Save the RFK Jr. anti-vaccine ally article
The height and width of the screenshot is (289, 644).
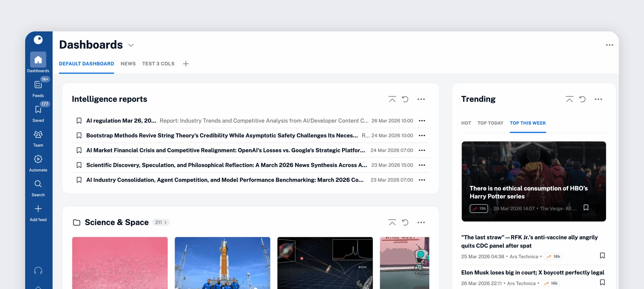click(602, 256)
